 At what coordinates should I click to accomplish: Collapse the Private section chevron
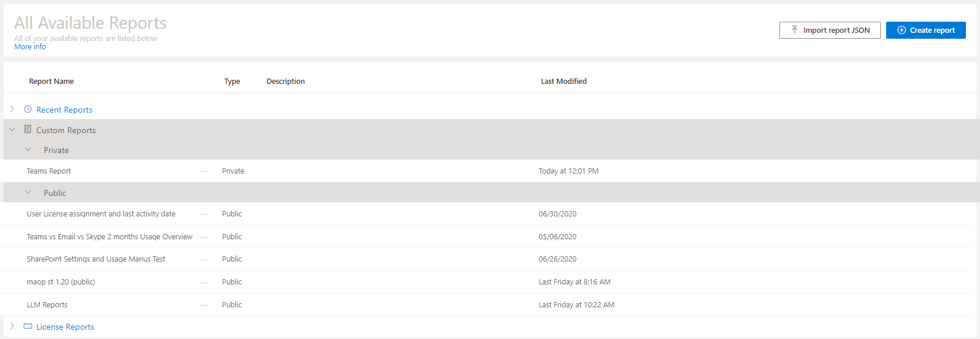(x=28, y=150)
